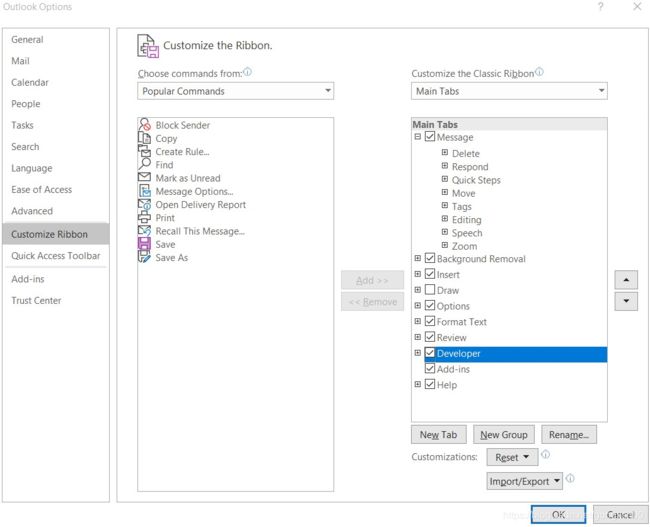
Task: Click the Message Options command icon
Action: coord(144,191)
